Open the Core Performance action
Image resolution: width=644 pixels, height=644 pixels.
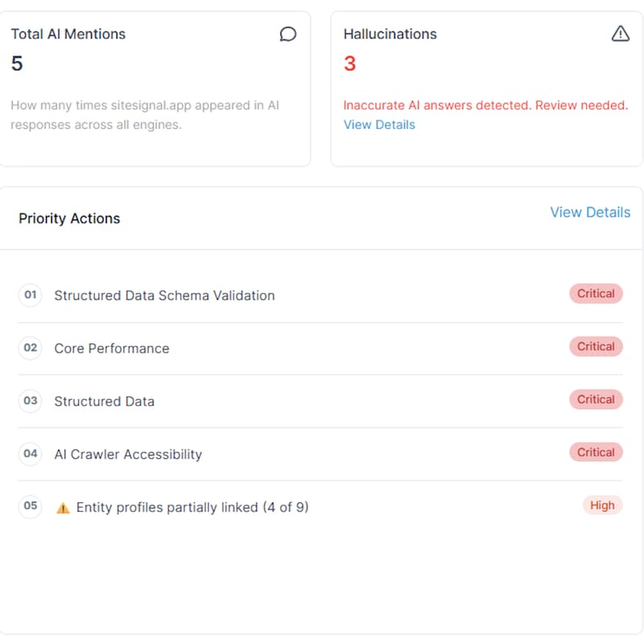point(112,349)
